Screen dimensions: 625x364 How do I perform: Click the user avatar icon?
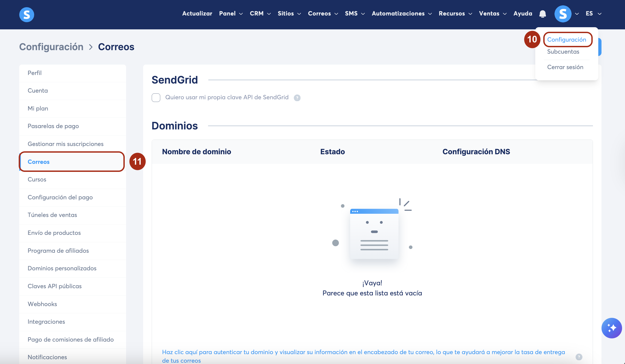(563, 14)
